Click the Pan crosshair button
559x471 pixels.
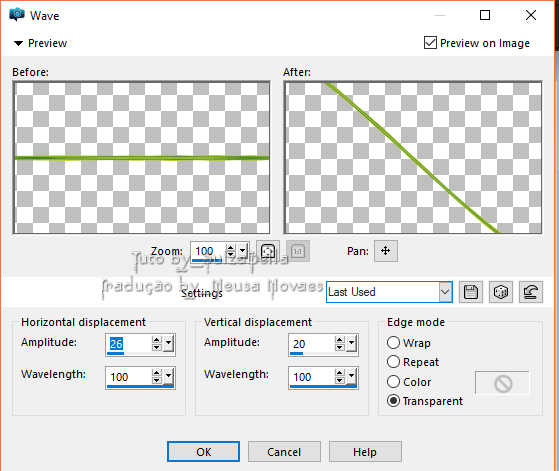386,251
